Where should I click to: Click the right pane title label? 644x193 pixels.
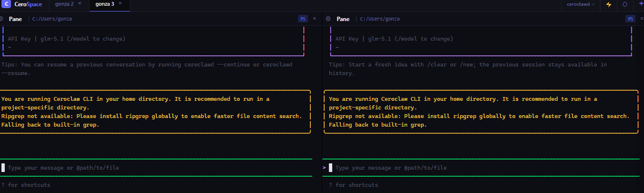pos(343,19)
